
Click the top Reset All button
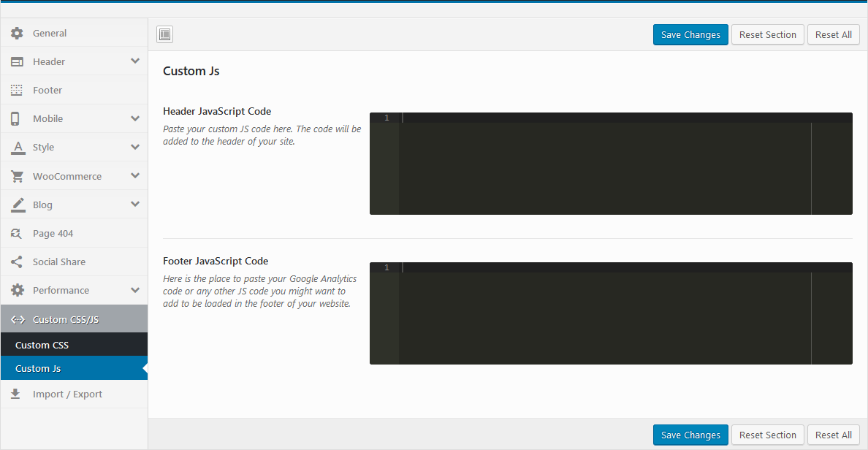point(833,34)
